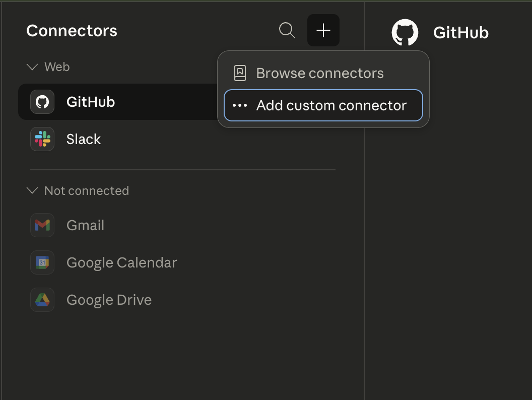Select the Not connected section label
Screen dimensions: 532x400
87,191
